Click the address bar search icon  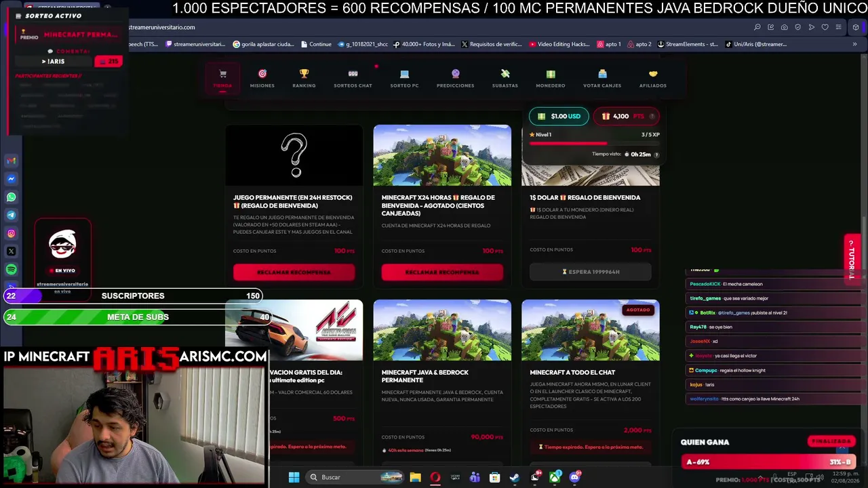[x=757, y=27]
